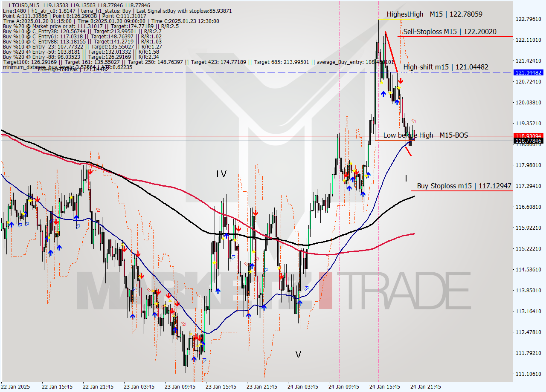Click the 117.98010 price axis value

pos(529,165)
